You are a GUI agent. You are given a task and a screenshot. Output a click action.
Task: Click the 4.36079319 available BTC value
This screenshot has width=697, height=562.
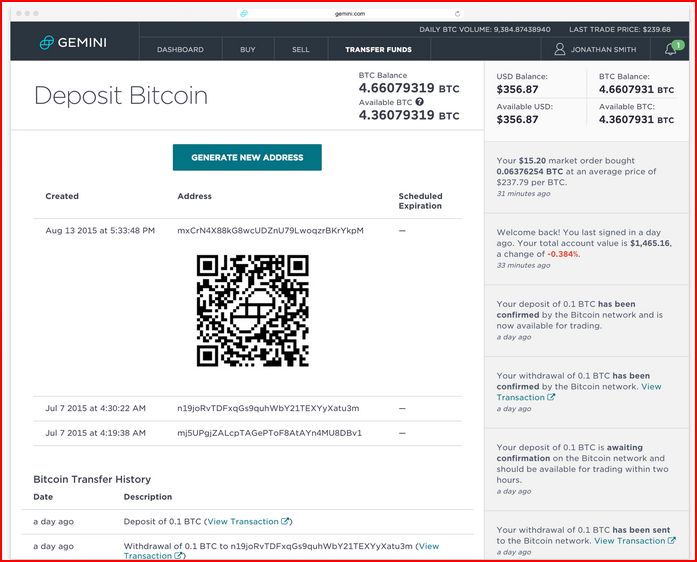(409, 115)
